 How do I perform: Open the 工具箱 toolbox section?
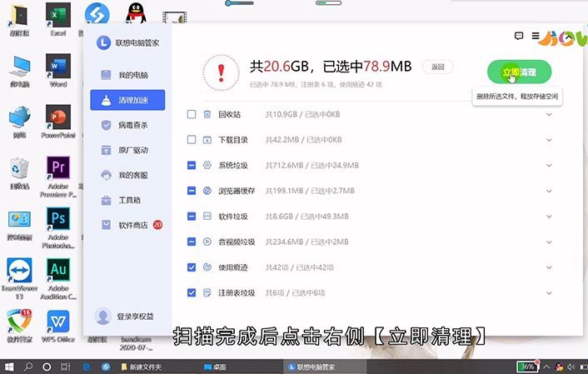(127, 200)
